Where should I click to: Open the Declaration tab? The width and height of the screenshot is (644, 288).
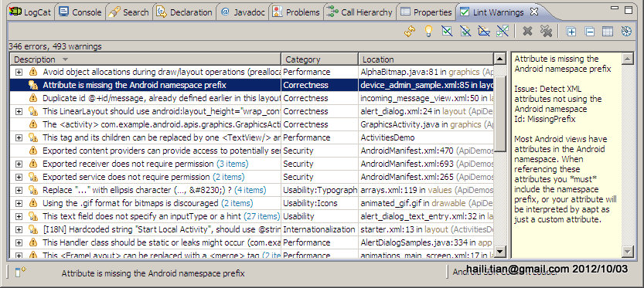185,12
